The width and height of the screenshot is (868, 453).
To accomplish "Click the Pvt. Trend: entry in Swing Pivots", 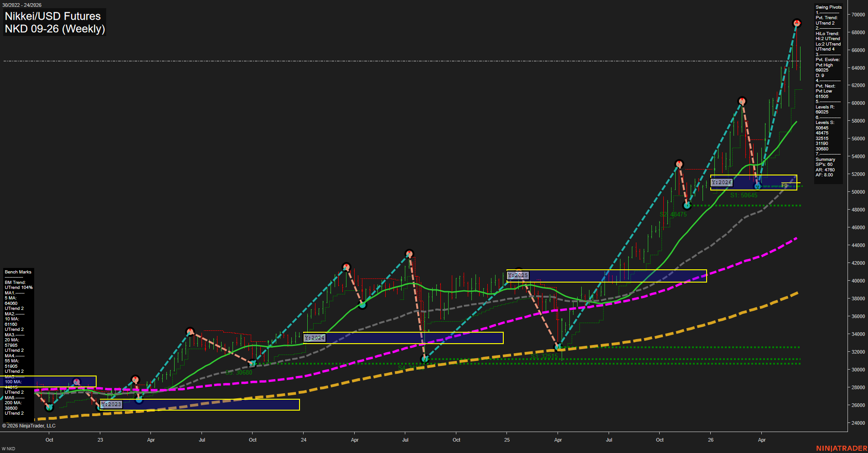I will pos(826,18).
